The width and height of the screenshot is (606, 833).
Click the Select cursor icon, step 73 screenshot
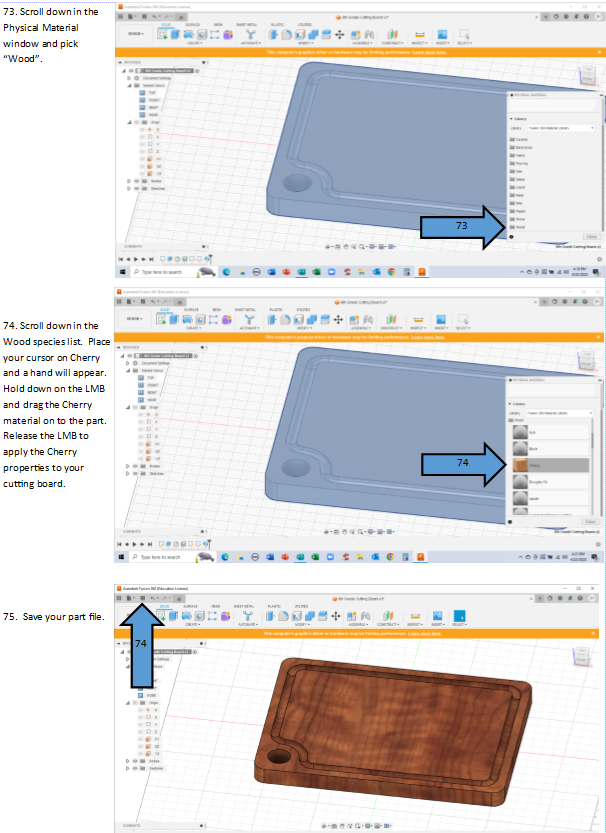click(464, 35)
